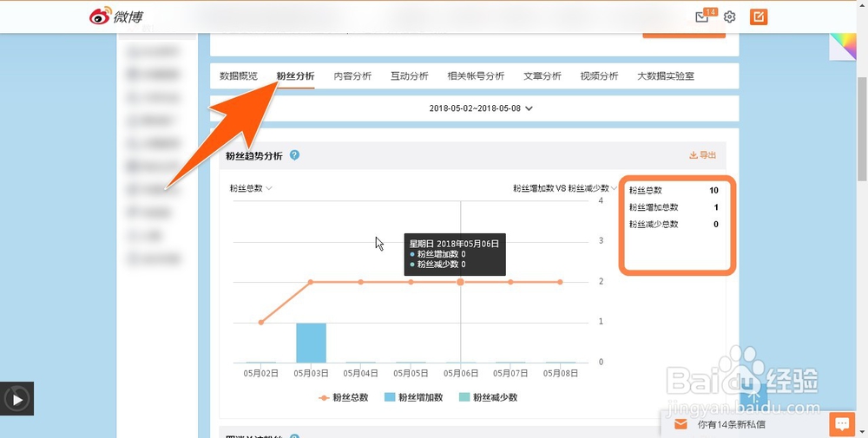This screenshot has height=438, width=868.
Task: Open the 内容分析 tab
Action: click(x=352, y=76)
